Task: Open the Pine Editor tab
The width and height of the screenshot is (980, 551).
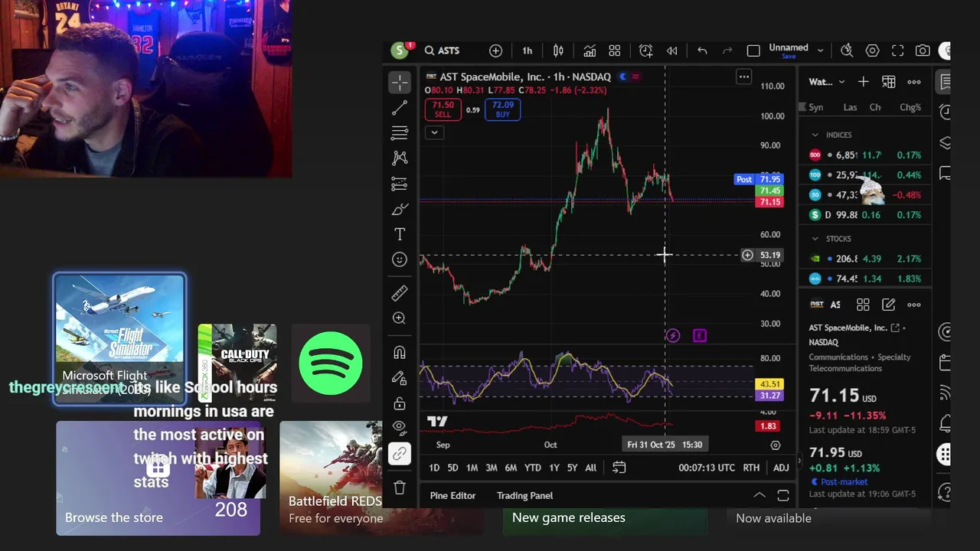Action: coord(452,495)
